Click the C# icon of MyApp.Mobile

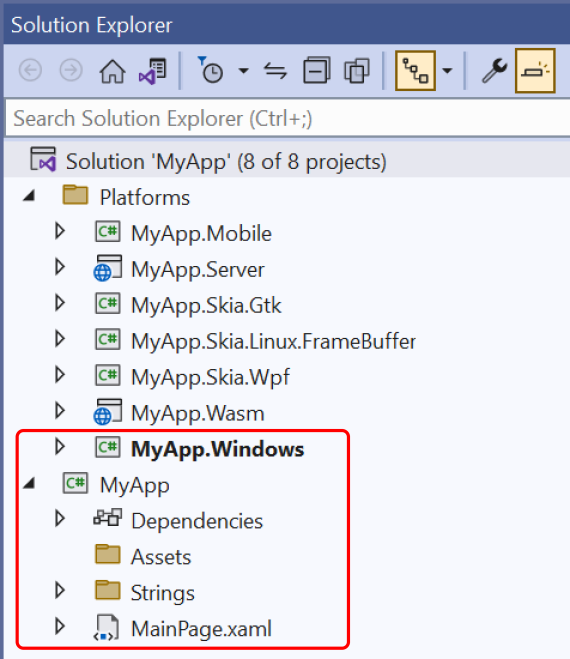point(108,232)
